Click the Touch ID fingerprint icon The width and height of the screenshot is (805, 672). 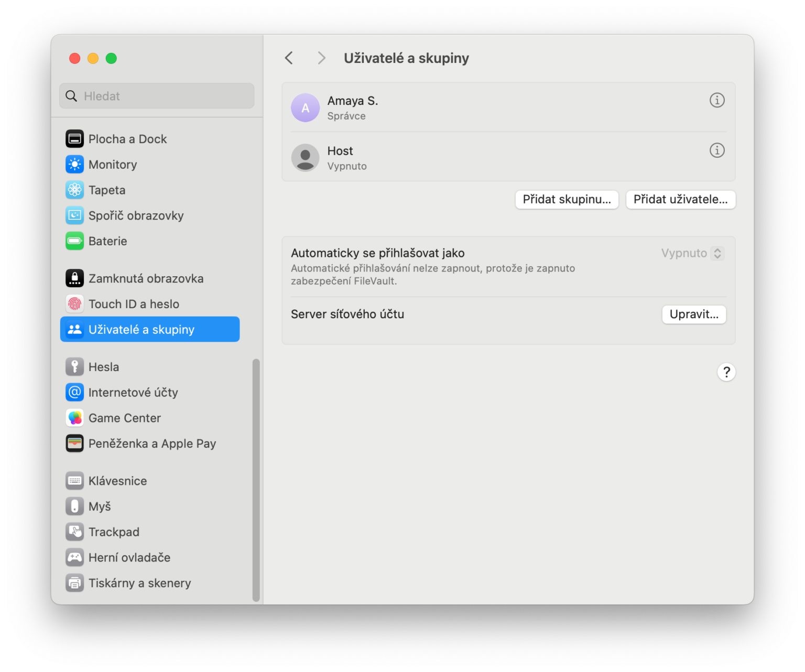pos(74,304)
